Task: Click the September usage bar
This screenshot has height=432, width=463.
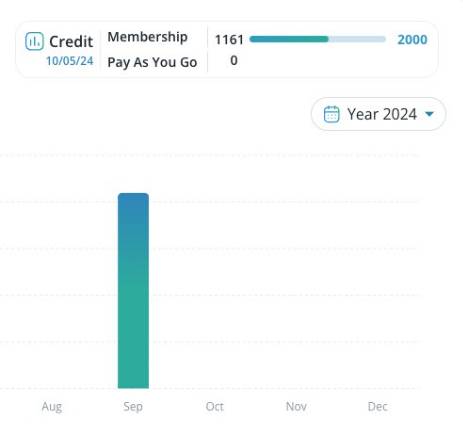Action: 133,291
